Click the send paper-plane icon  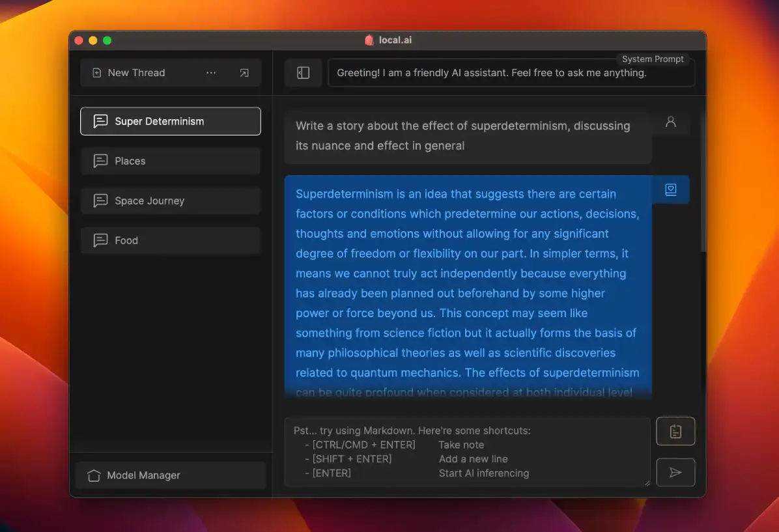click(x=675, y=472)
